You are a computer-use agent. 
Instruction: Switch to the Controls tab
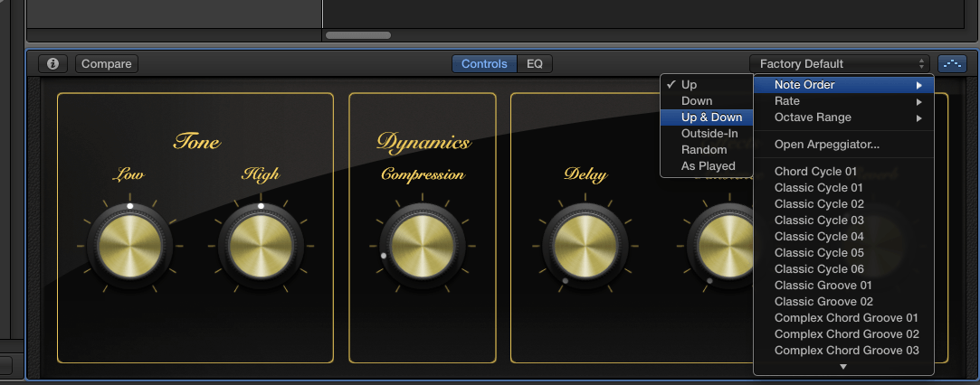[x=484, y=63]
